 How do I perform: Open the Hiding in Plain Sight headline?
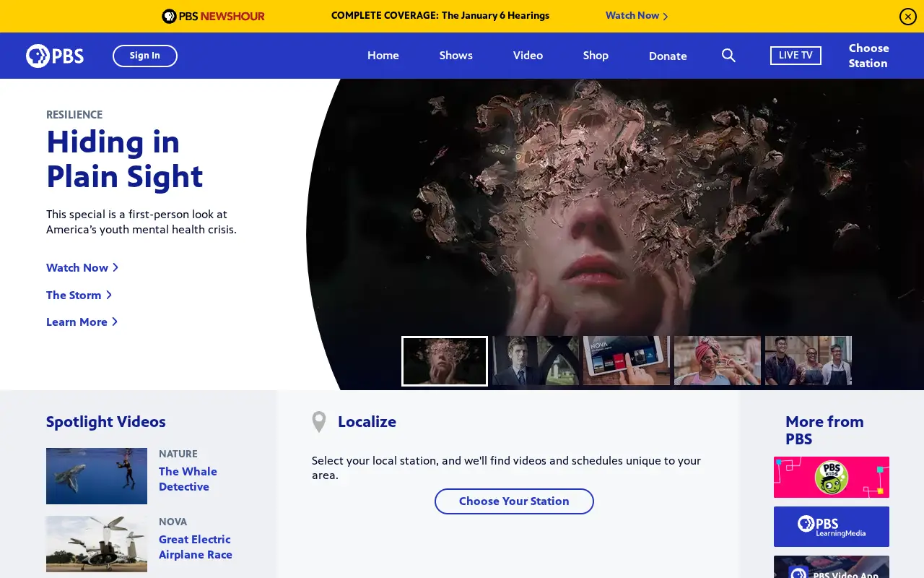(x=124, y=159)
